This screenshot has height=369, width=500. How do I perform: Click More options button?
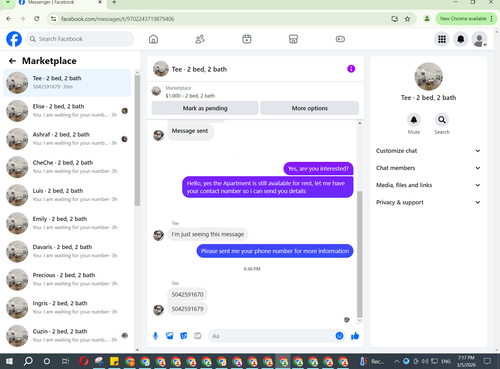tap(310, 108)
